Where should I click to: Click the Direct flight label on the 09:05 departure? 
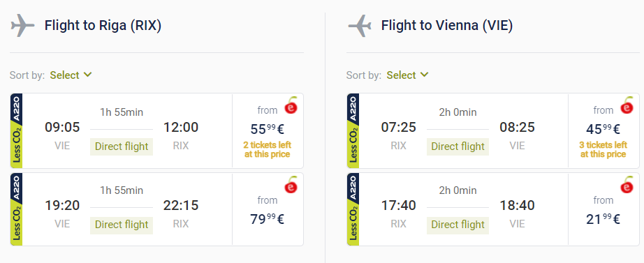click(122, 146)
